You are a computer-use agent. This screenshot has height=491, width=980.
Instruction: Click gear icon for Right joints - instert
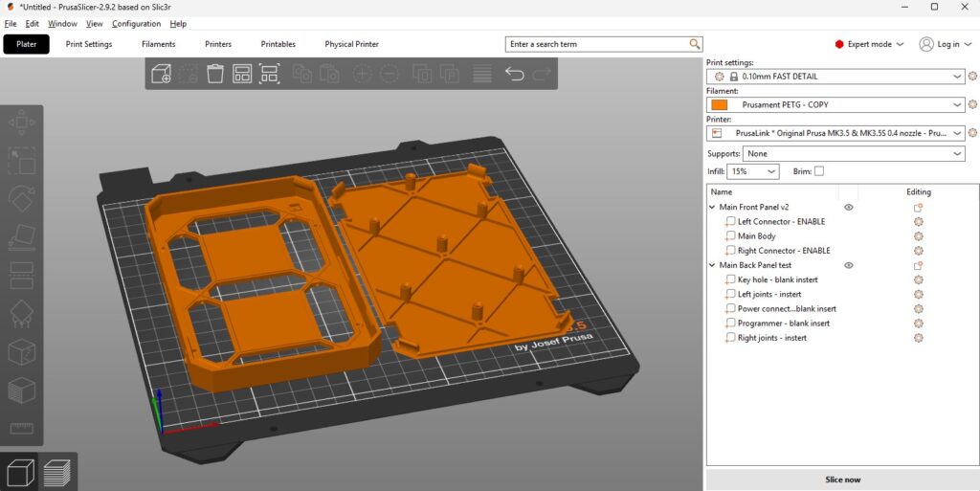918,338
